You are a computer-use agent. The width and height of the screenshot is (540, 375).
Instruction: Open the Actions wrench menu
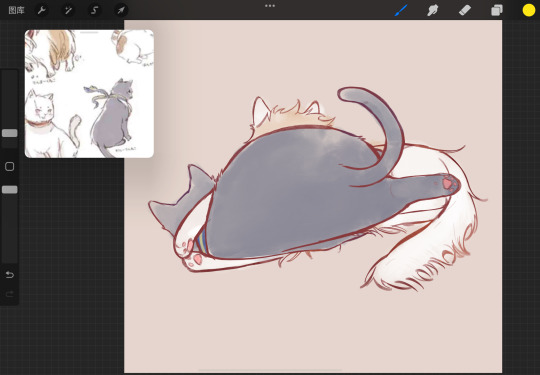click(42, 10)
